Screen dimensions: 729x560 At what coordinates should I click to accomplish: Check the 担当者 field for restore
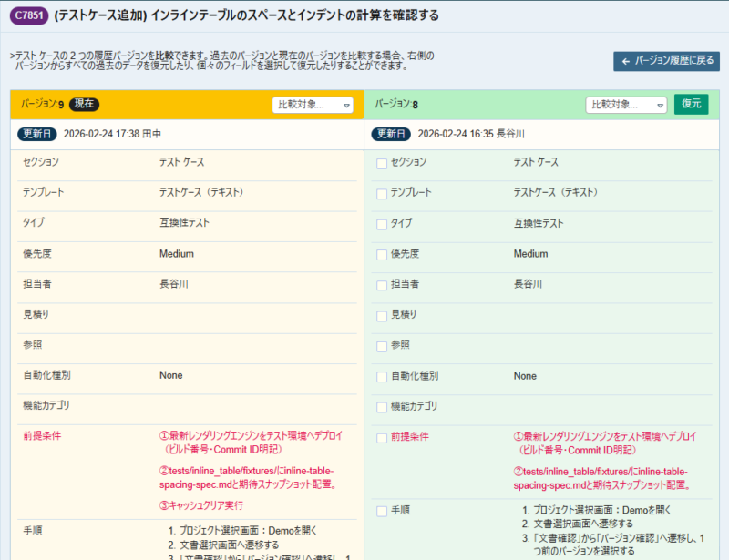click(380, 284)
